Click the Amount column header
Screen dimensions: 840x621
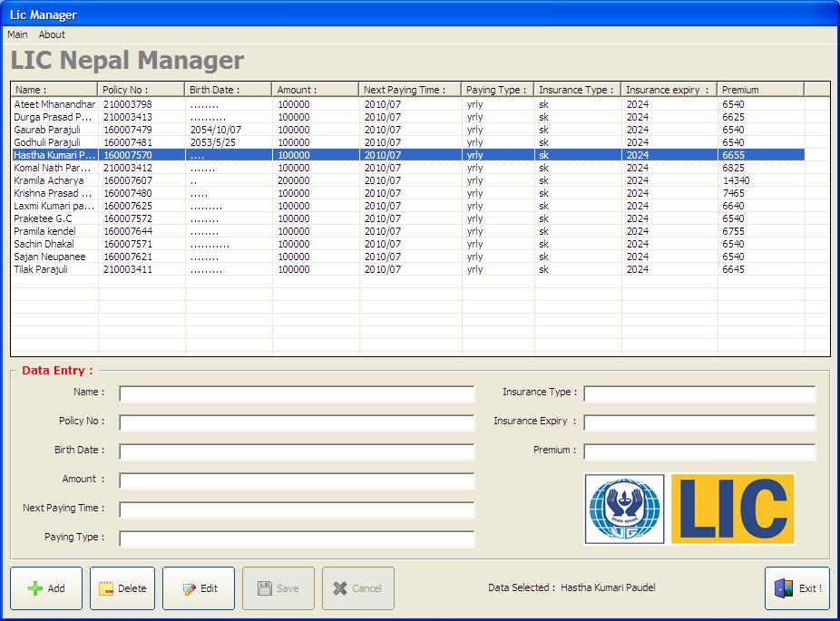pyautogui.click(x=316, y=90)
